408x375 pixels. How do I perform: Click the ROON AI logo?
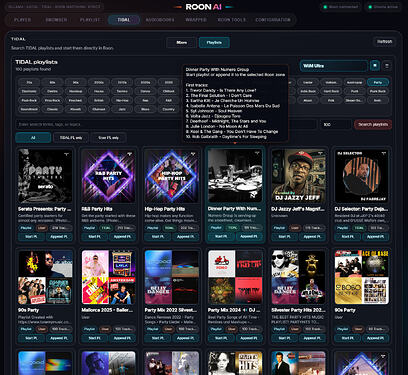tap(204, 7)
